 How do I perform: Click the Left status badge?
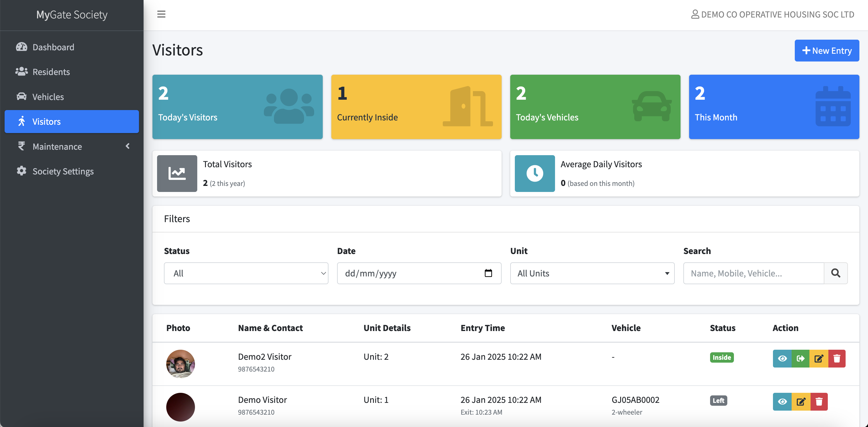[x=718, y=400]
